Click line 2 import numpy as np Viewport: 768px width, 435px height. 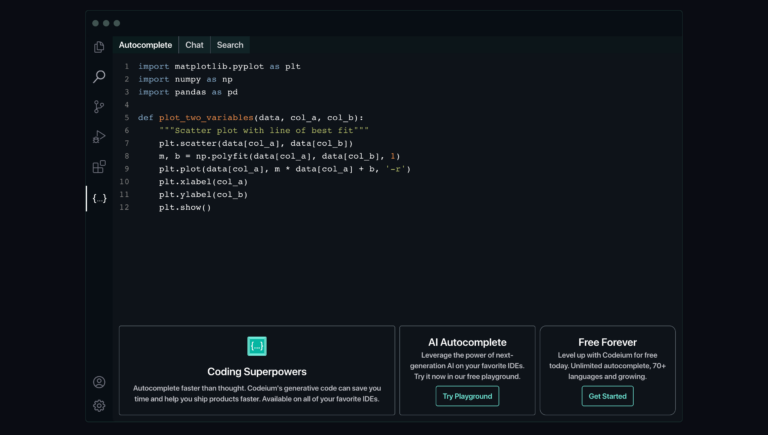(x=185, y=79)
